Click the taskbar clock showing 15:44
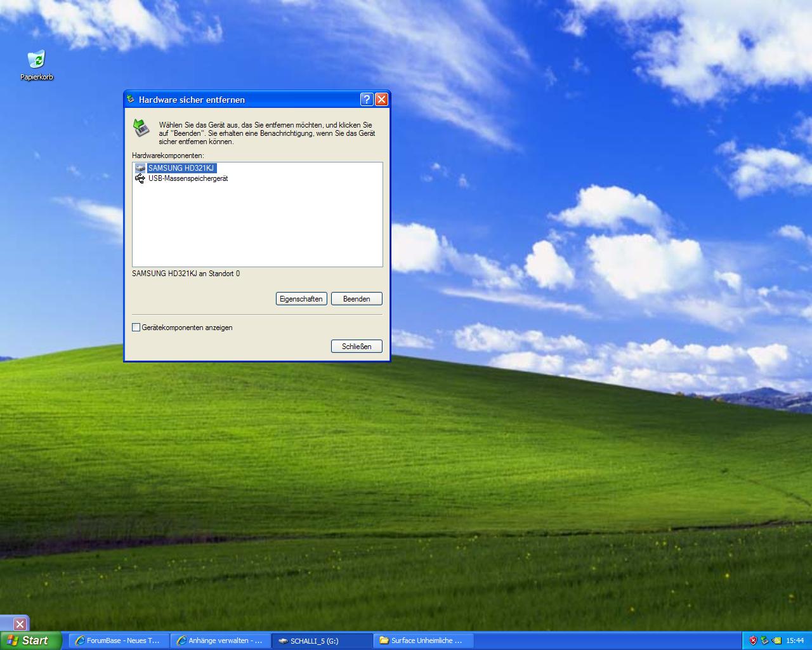 pos(795,640)
